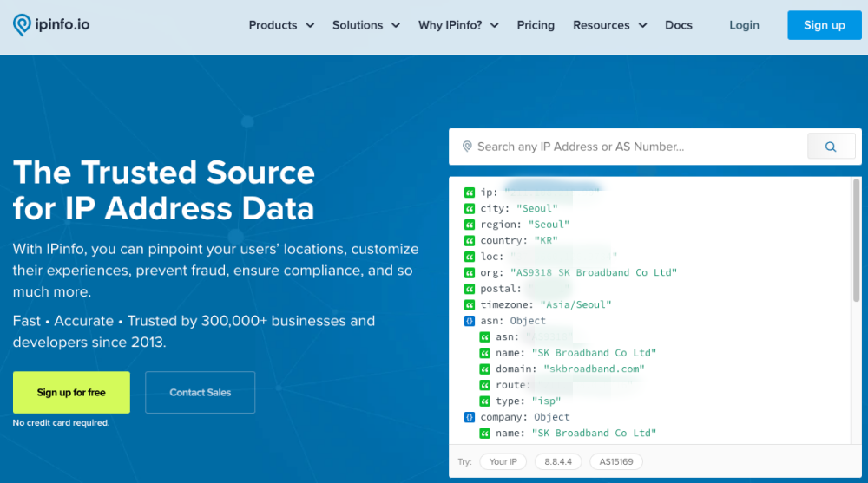Click the string icon beside nested asn
Viewport: 868px width, 483px height.
coord(485,337)
